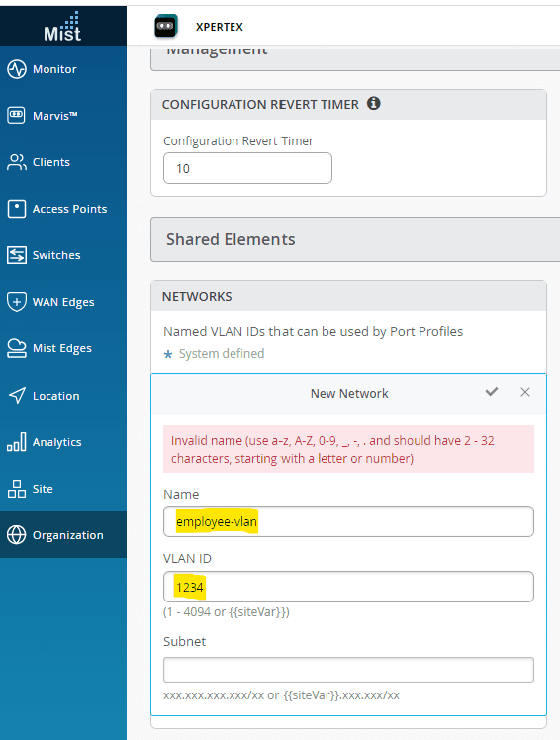The height and width of the screenshot is (740, 560).
Task: Click the Monitor heartbeat icon
Action: coord(17,69)
